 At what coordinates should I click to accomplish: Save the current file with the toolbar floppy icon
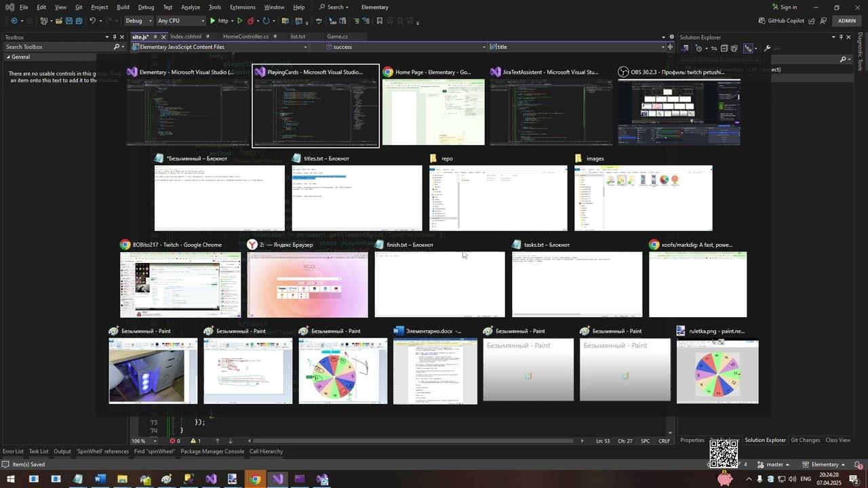68,21
